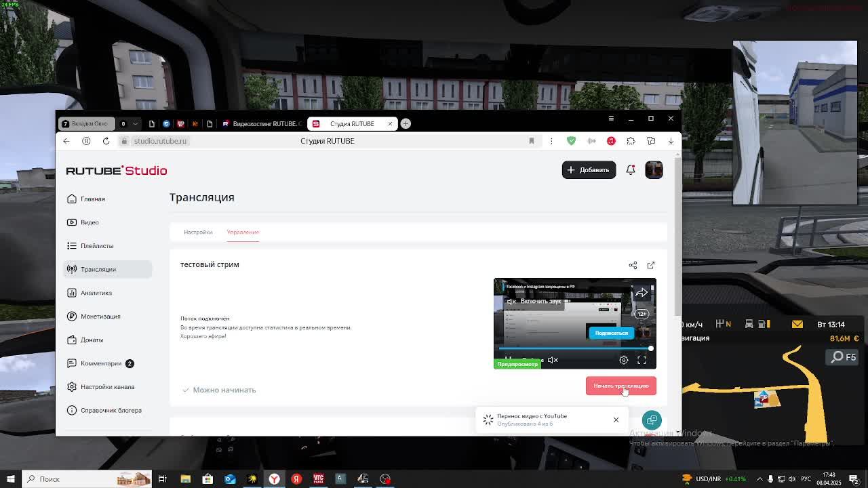Open Yandex Browser taskbar icon
Viewport: 868px width, 488px height.
pos(274,479)
